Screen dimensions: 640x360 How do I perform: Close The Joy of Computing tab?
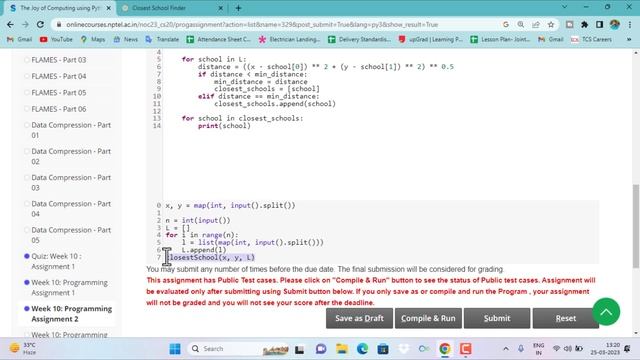pos(109,8)
